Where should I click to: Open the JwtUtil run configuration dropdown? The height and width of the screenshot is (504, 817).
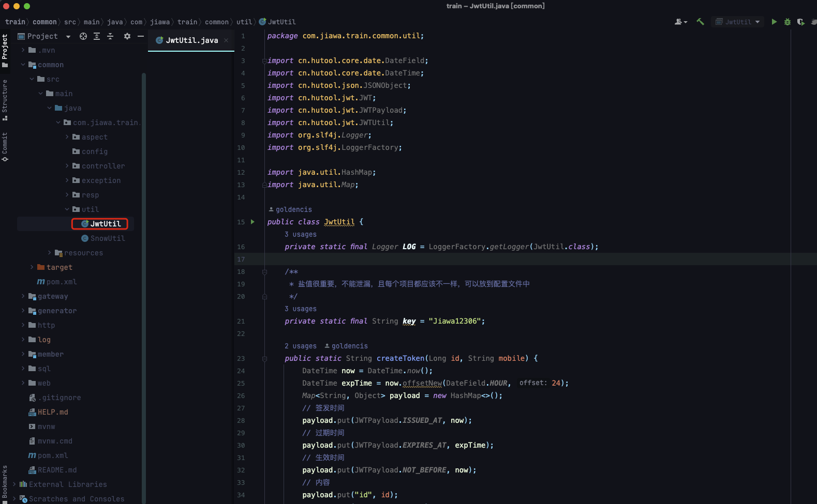point(738,22)
